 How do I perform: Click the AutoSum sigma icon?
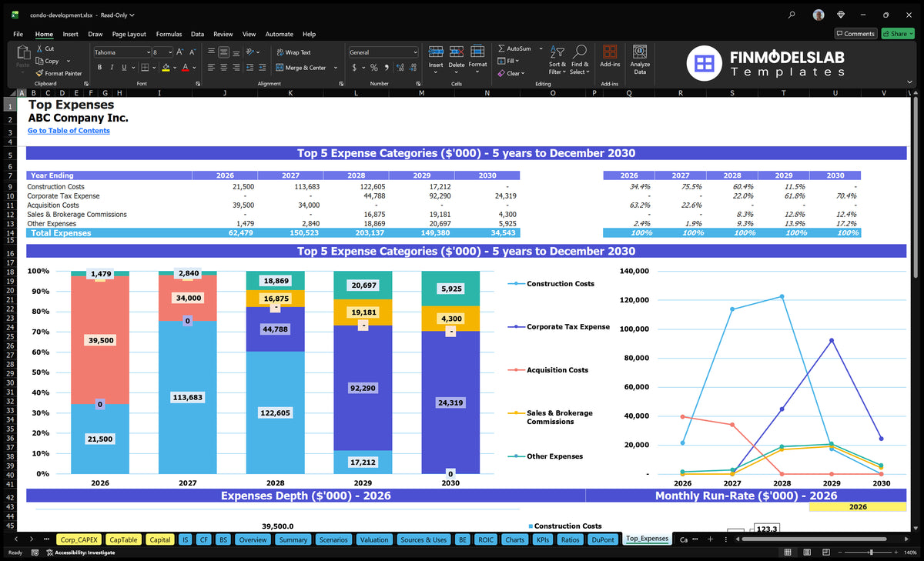[501, 48]
